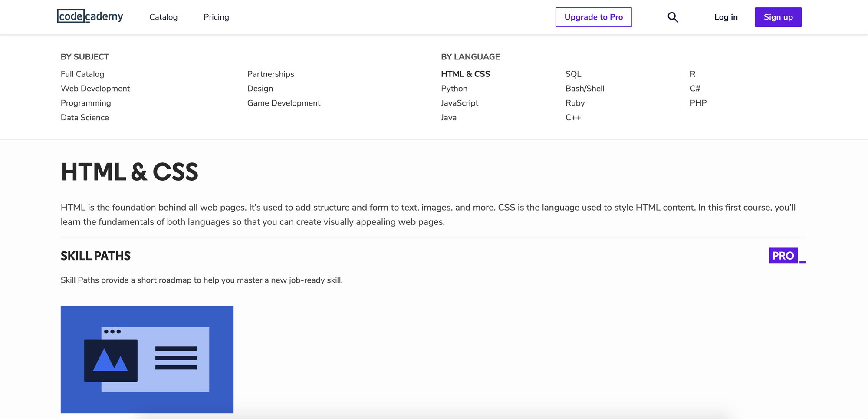Click the BY SUBJECT heading
This screenshot has height=419, width=868.
[x=85, y=57]
